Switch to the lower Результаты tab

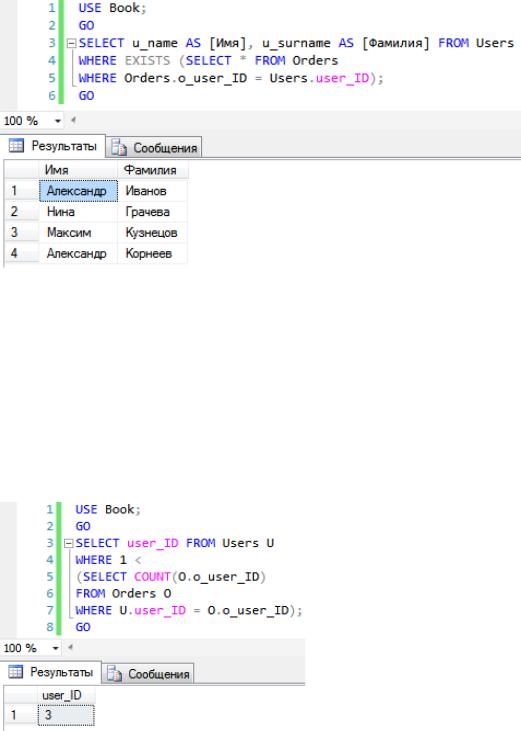tap(51, 672)
